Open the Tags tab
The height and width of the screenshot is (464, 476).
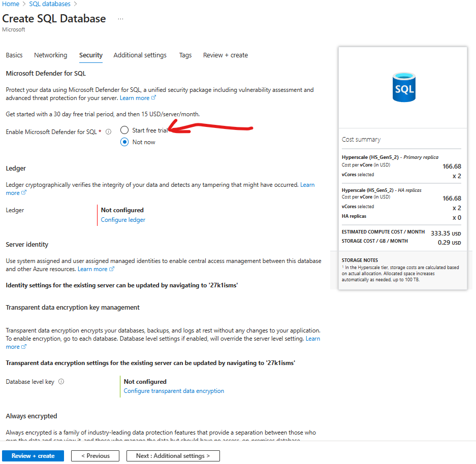[185, 55]
